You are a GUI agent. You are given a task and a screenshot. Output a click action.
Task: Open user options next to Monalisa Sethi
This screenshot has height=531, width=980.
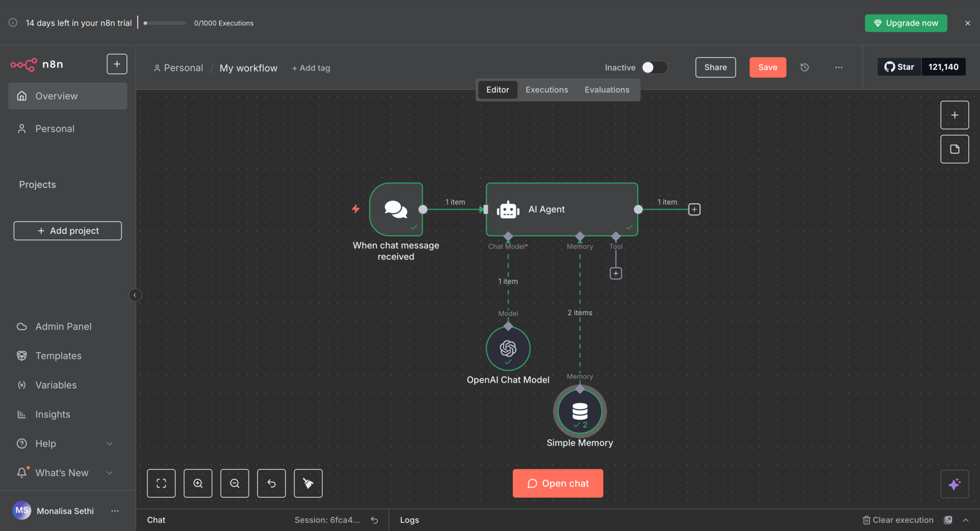[x=115, y=511]
